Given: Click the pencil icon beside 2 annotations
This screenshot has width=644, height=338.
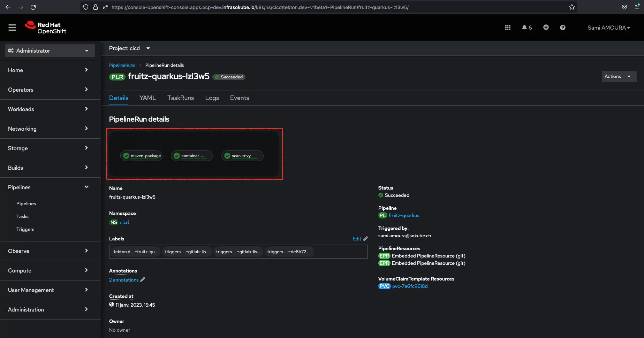Looking at the screenshot, I should (143, 280).
